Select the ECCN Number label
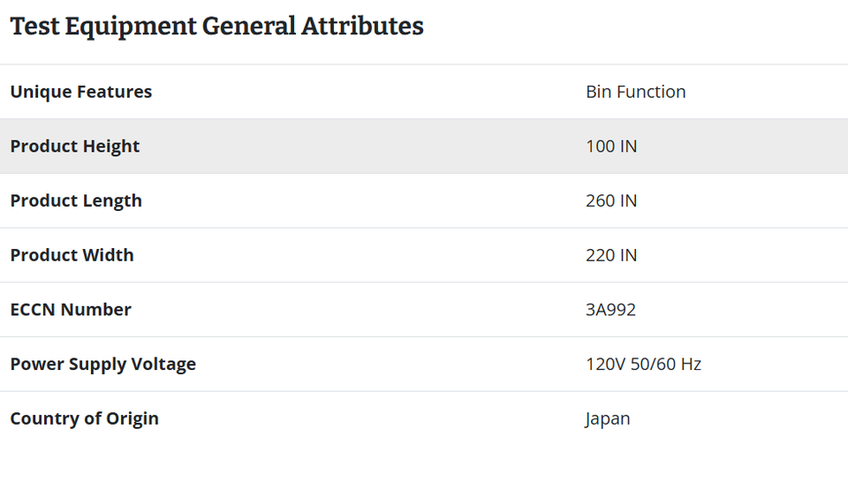Screen dimensions: 848x504 (71, 310)
